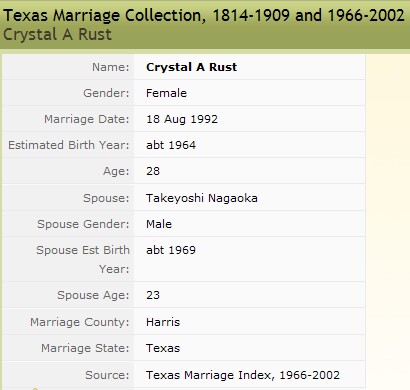Click the marriage state value Texas
The width and height of the screenshot is (410, 390).
(x=163, y=348)
